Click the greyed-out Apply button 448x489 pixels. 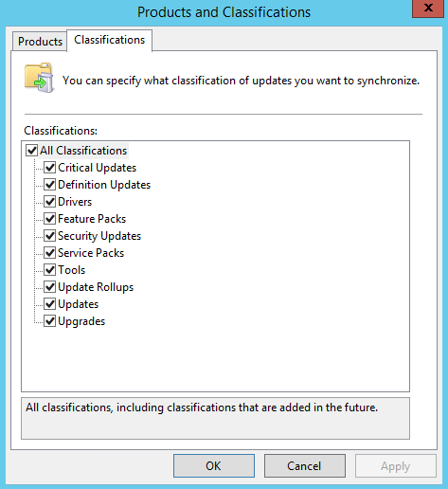coord(396,466)
